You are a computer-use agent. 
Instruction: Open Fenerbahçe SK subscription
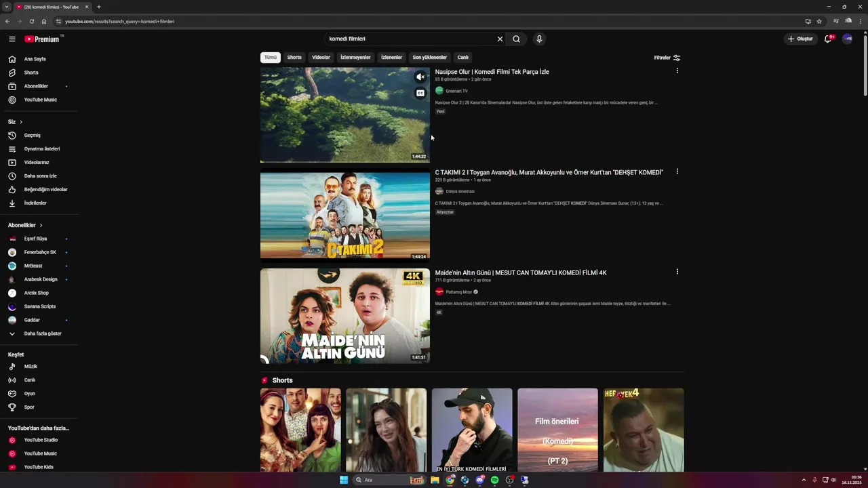pyautogui.click(x=39, y=252)
